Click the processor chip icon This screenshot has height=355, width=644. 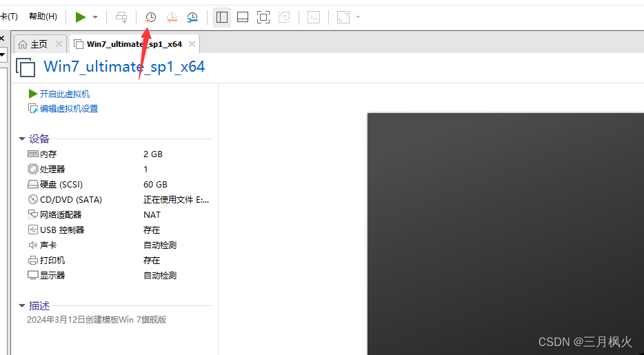[33, 169]
